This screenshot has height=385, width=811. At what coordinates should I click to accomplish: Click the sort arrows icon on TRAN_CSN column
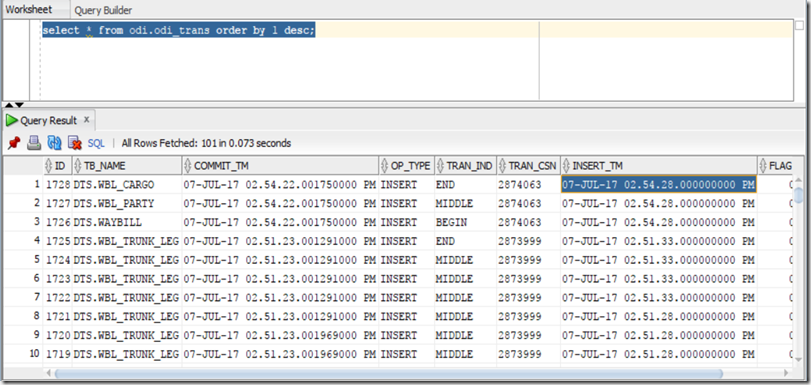coord(503,166)
